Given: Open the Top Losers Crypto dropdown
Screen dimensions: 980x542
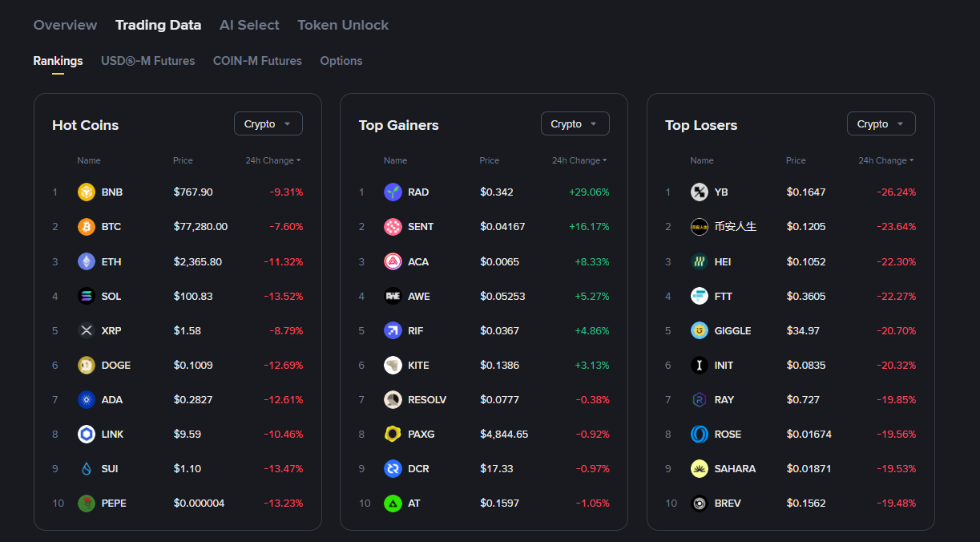Looking at the screenshot, I should coord(881,124).
